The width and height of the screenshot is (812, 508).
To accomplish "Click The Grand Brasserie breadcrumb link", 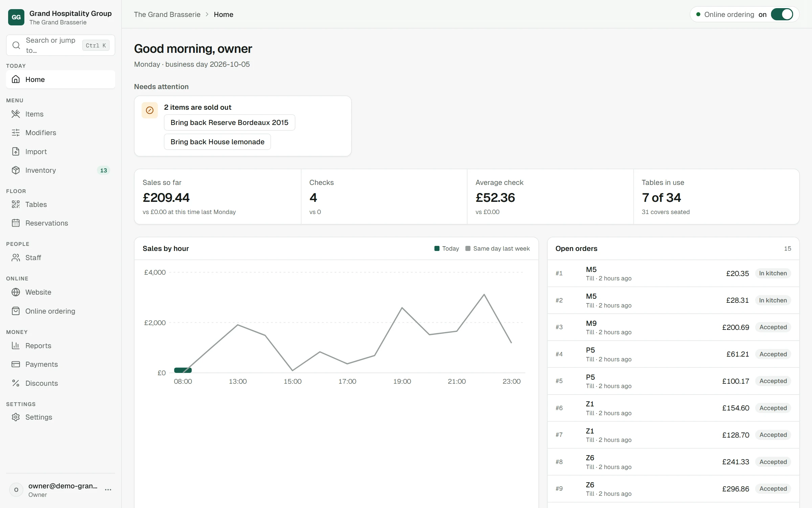I will pos(167,14).
